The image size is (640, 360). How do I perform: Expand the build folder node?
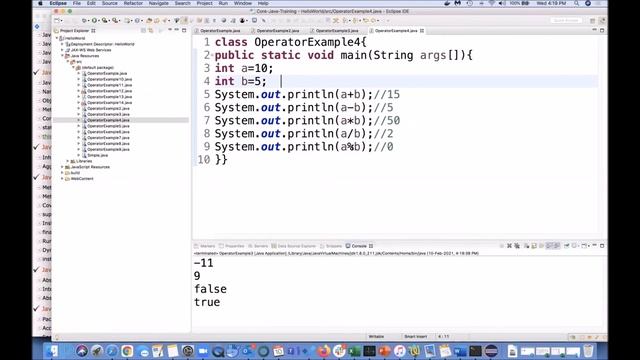coord(62,173)
